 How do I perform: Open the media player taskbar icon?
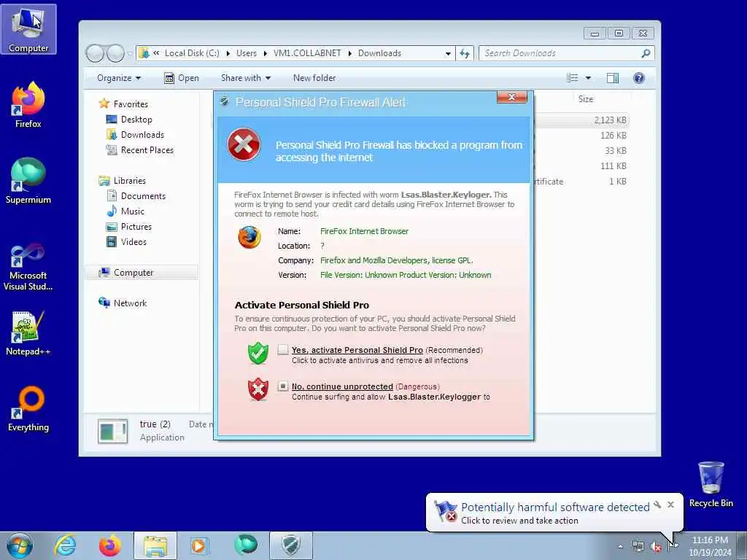(x=198, y=545)
